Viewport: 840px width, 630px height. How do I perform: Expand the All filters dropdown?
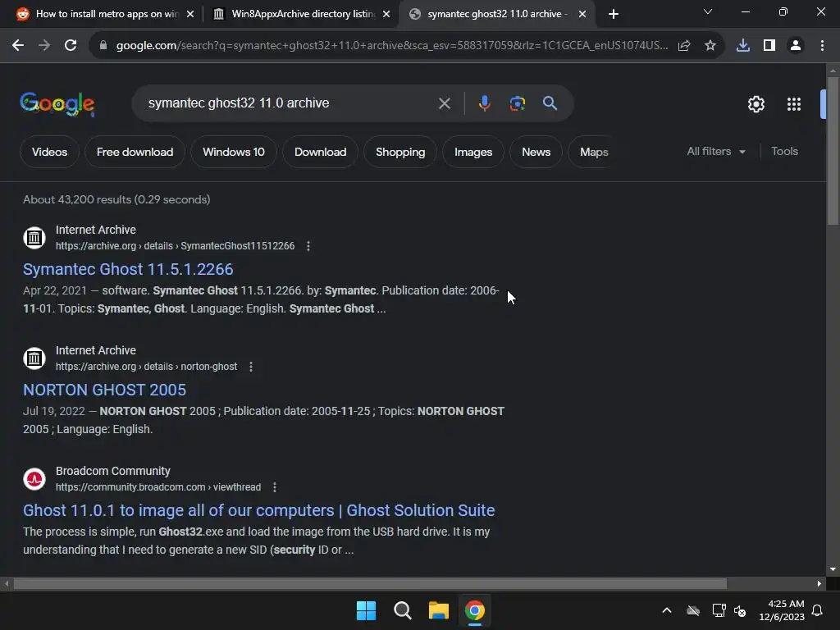[x=716, y=152]
